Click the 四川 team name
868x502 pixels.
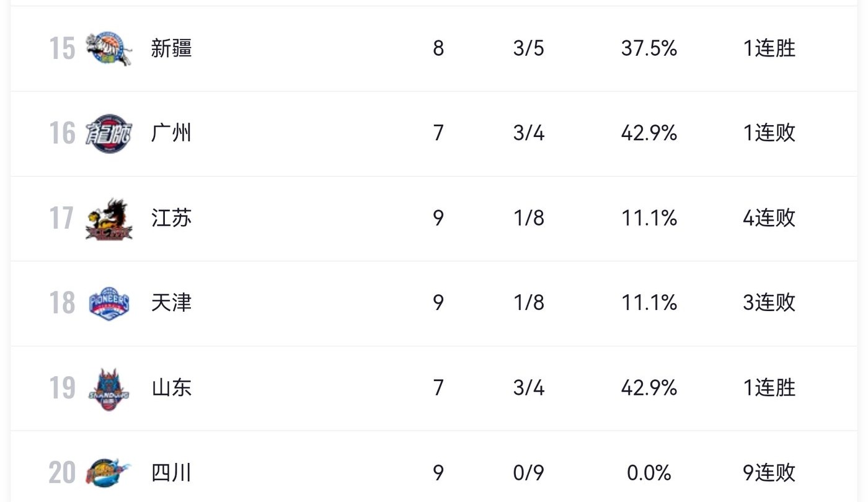[172, 473]
